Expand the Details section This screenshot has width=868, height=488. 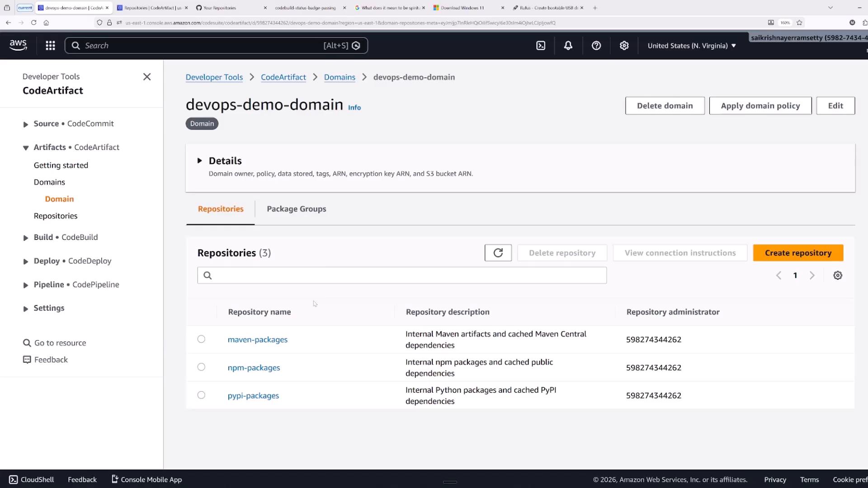pyautogui.click(x=199, y=161)
